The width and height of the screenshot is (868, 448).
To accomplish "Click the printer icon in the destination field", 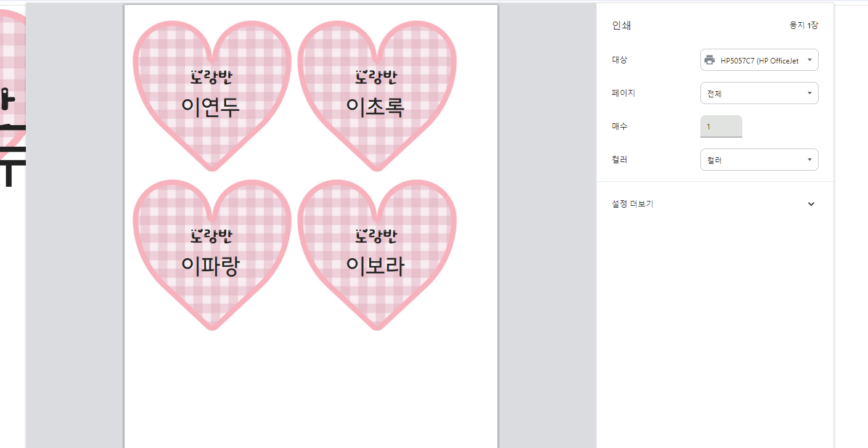I will point(710,60).
